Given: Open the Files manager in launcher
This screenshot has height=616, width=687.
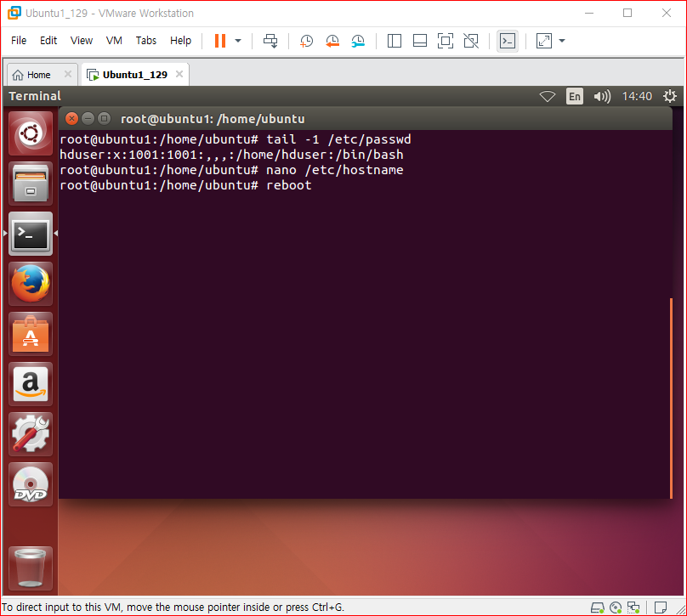Looking at the screenshot, I should click(31, 184).
